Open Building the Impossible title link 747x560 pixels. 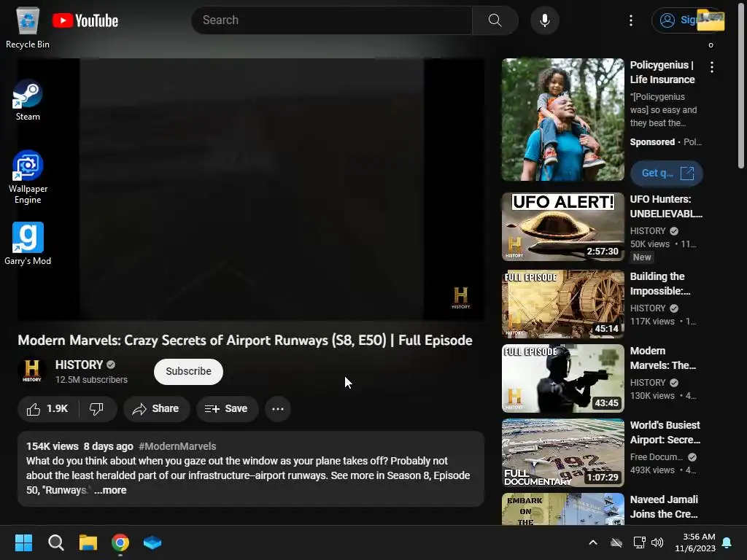click(660, 284)
